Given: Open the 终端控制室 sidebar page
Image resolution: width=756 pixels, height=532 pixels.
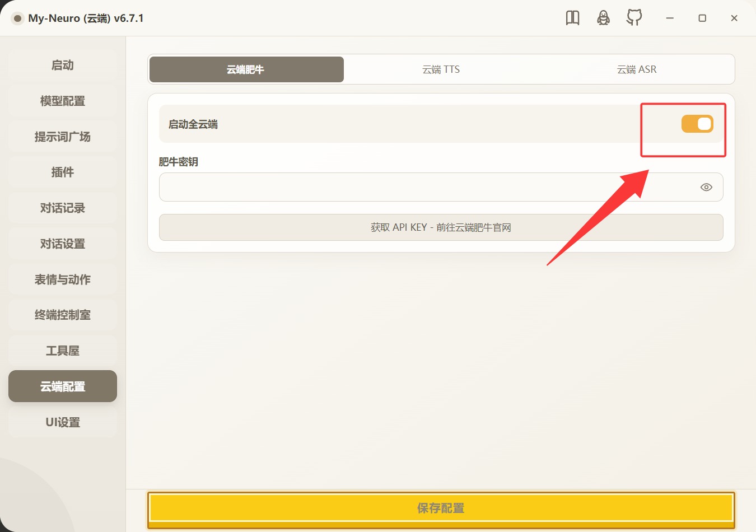Looking at the screenshot, I should (63, 315).
